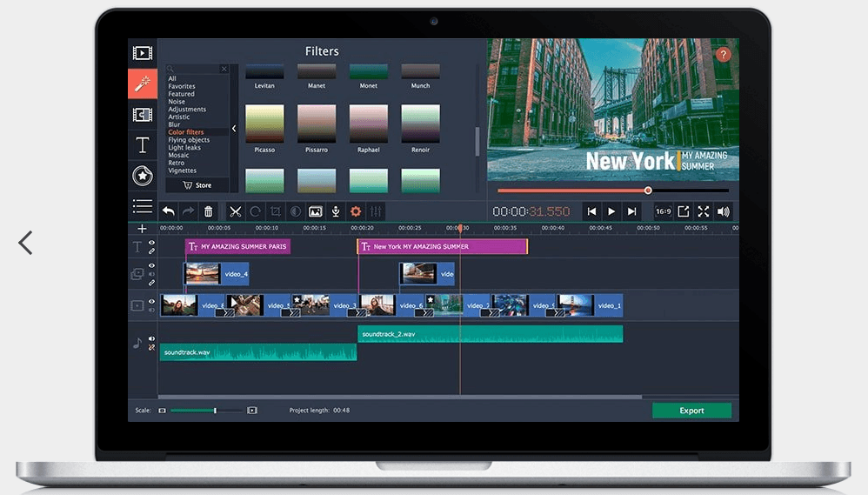The width and height of the screenshot is (868, 495).
Task: Open Audio properties equalizer icon
Action: 376,211
